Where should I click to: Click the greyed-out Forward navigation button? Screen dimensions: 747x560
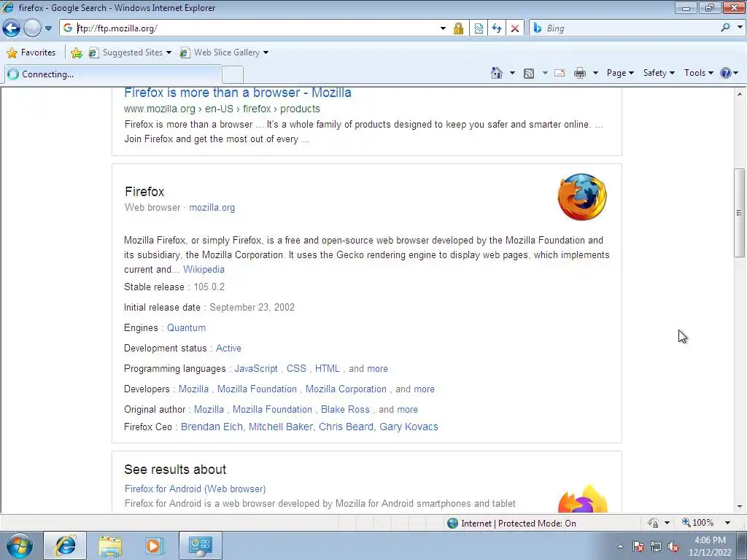click(x=32, y=28)
